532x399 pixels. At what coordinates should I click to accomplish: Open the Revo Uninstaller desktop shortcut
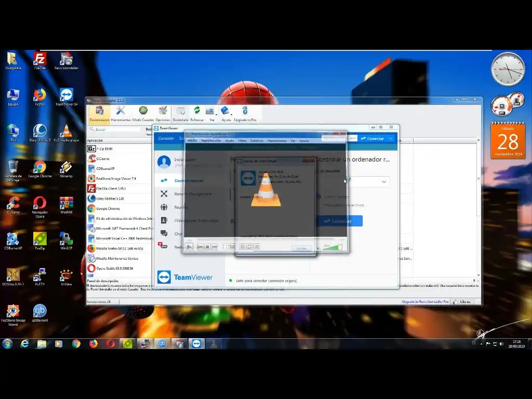pyautogui.click(x=66, y=61)
